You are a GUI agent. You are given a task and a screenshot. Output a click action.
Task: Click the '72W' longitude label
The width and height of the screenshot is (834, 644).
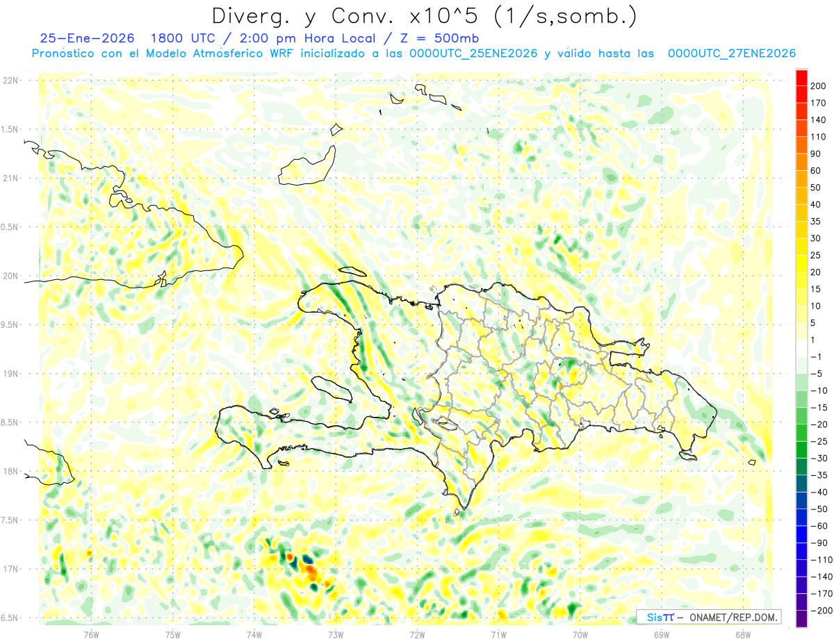pos(417,634)
